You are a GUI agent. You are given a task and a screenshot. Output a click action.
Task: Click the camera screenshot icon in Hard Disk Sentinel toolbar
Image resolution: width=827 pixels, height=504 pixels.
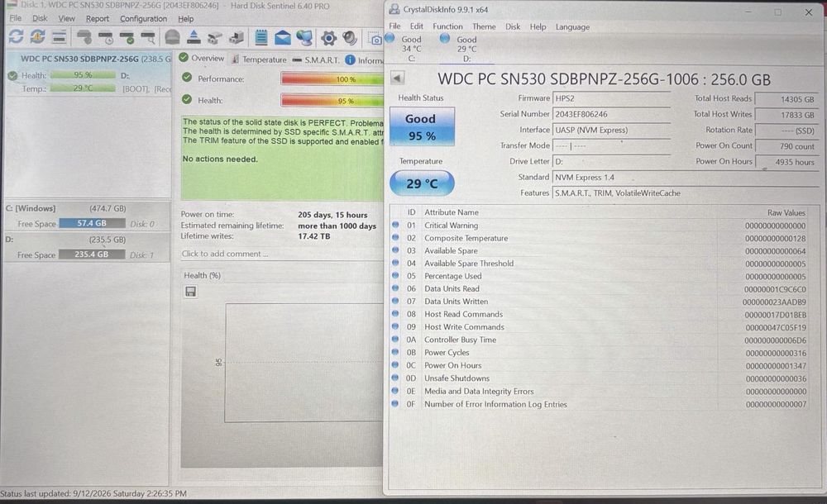375,40
